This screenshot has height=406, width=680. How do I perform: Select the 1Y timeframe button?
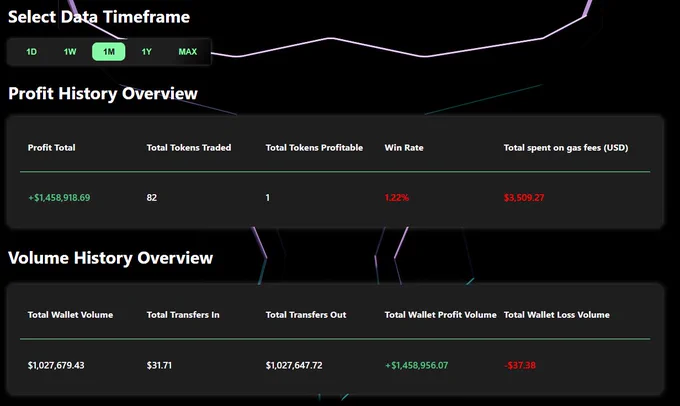click(x=147, y=52)
